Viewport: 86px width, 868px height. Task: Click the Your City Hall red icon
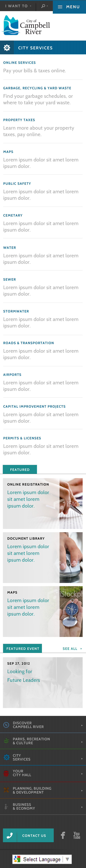click(x=6, y=773)
